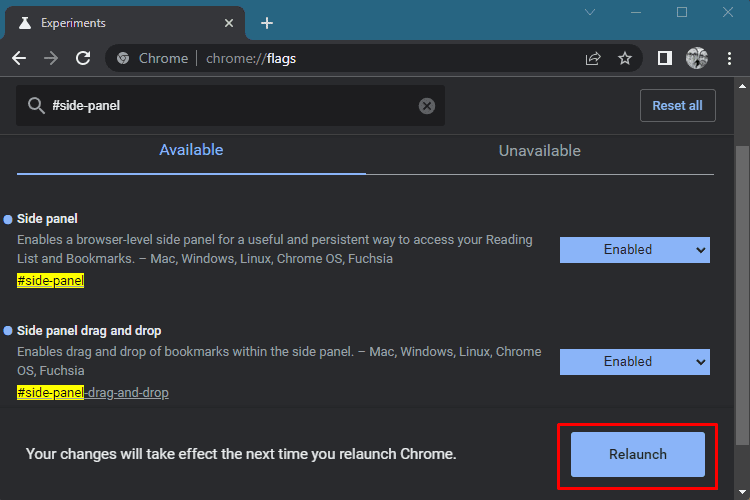Click the forward navigation arrow

tap(51, 58)
